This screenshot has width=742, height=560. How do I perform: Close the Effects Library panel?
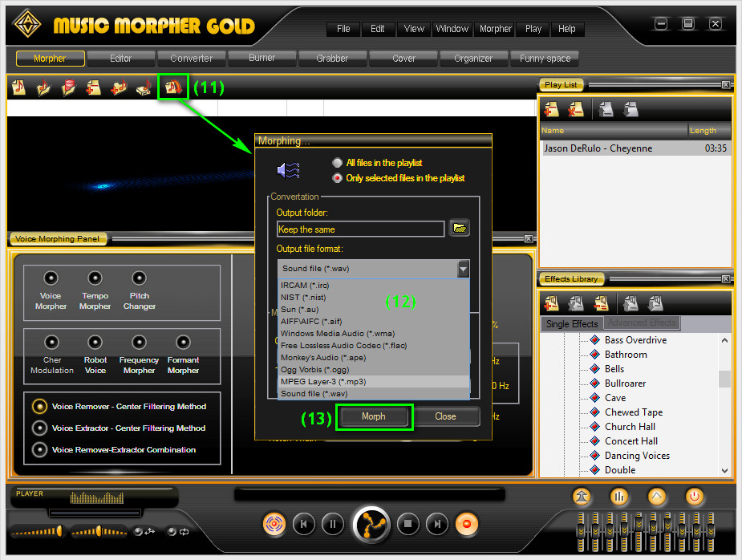[x=725, y=279]
